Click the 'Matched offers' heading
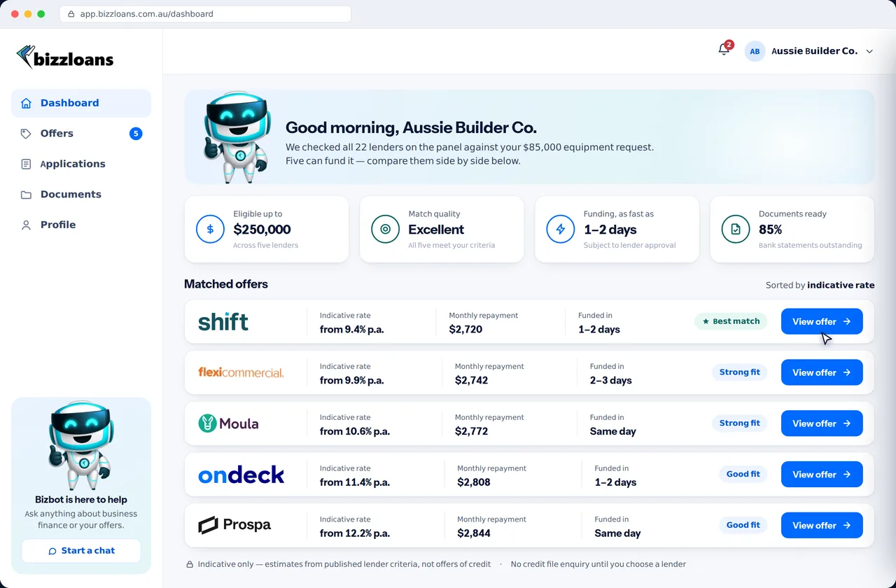 pos(226,284)
